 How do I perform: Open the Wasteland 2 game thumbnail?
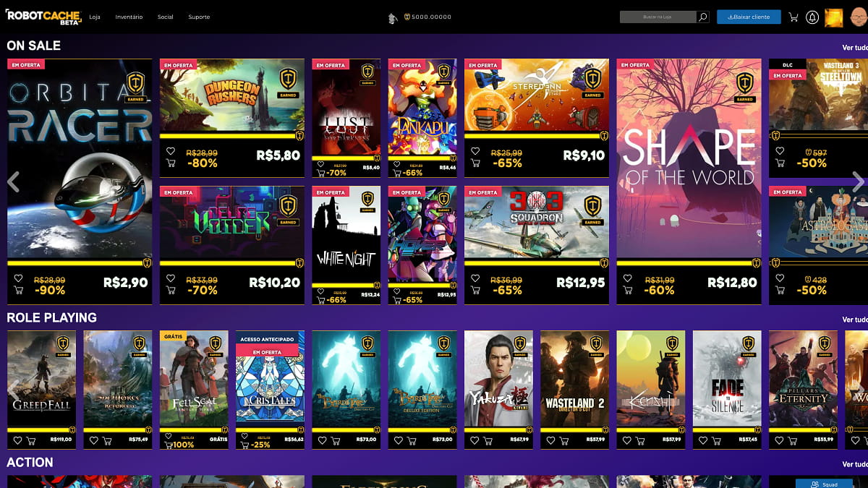(574, 379)
